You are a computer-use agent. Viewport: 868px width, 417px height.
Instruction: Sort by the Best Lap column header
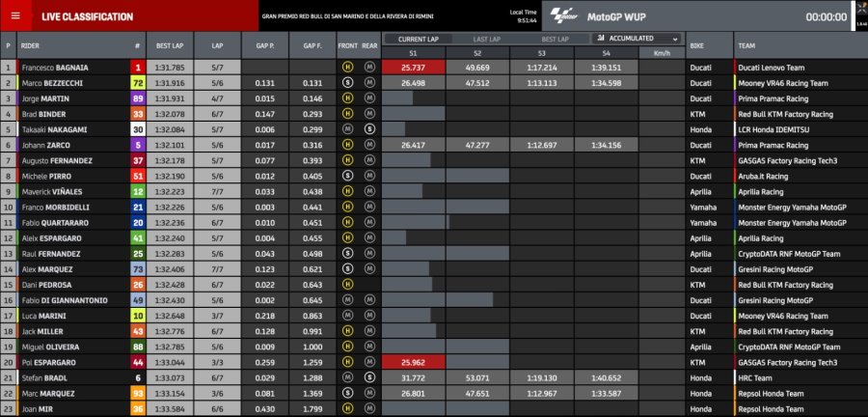point(170,46)
